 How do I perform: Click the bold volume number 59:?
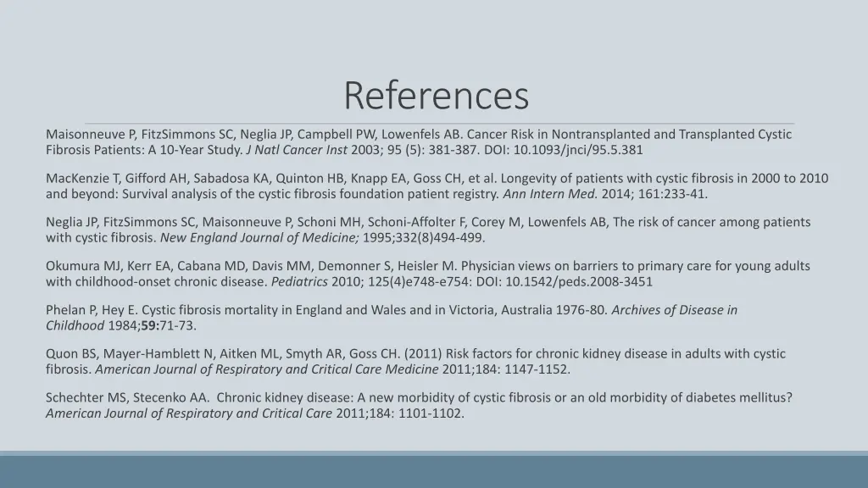pyautogui.click(x=150, y=325)
